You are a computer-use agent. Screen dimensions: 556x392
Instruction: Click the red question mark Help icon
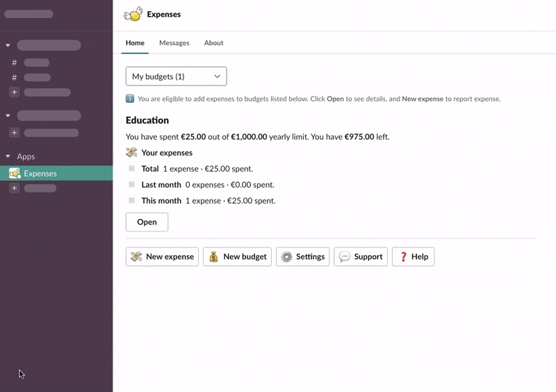(x=404, y=256)
